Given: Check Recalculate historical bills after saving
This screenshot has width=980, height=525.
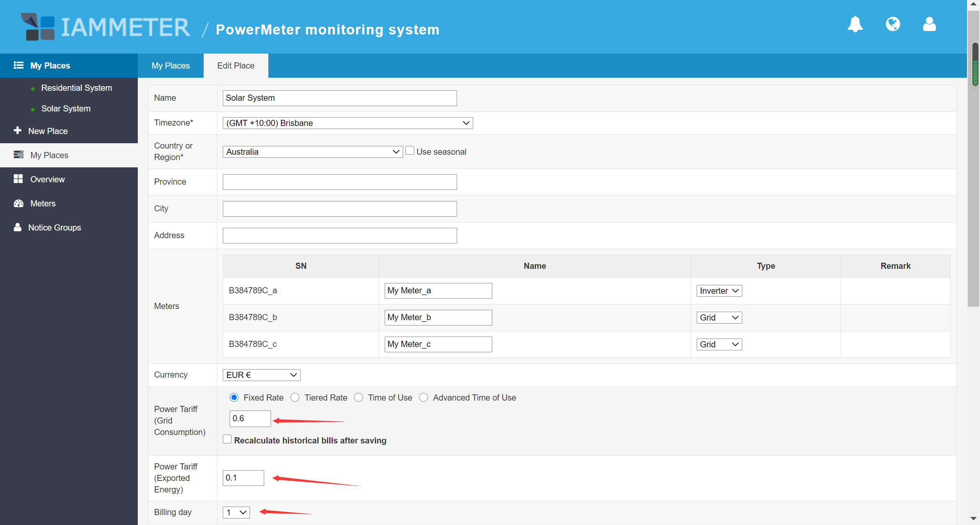Looking at the screenshot, I should 227,439.
